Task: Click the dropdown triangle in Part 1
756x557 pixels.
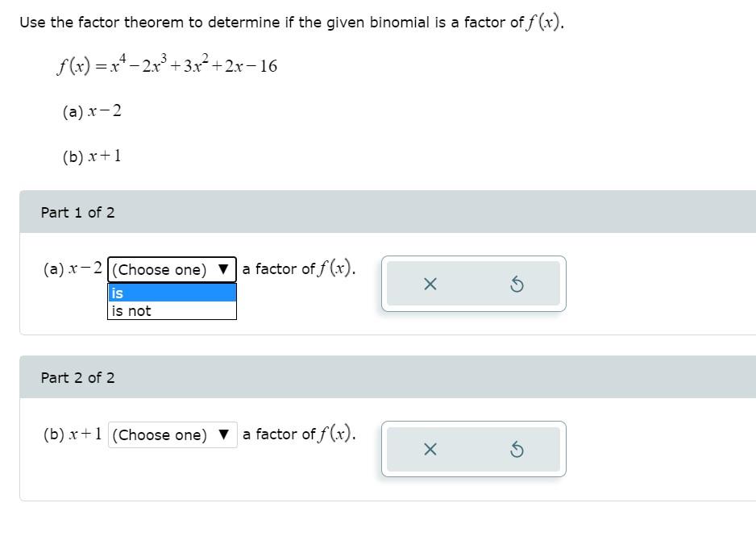Action: [x=223, y=269]
